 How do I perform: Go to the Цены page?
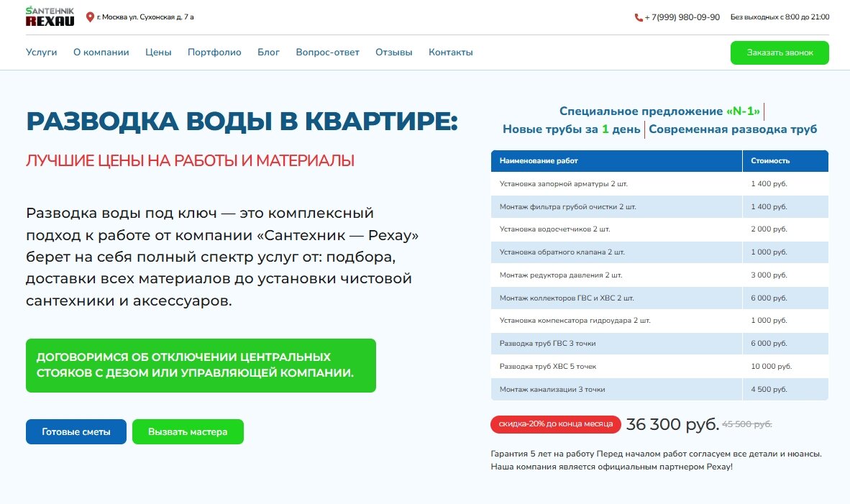(158, 52)
